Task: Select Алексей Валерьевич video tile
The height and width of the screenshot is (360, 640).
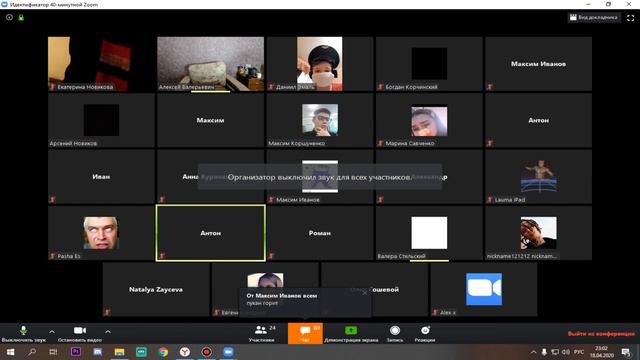Action: pyautogui.click(x=211, y=64)
